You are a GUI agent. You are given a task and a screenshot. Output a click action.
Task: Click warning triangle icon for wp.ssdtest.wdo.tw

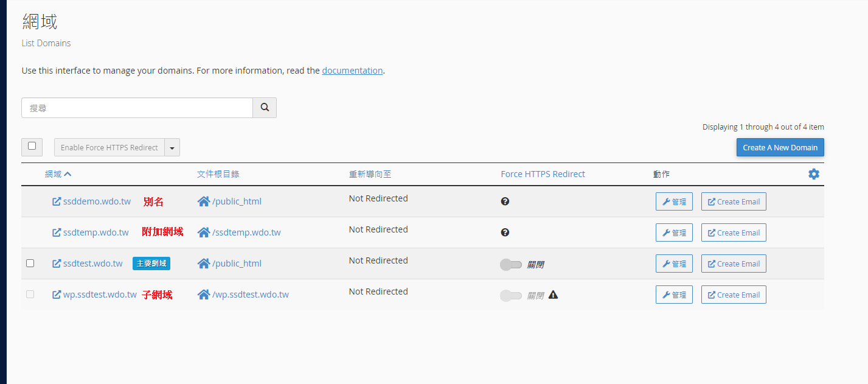click(553, 295)
